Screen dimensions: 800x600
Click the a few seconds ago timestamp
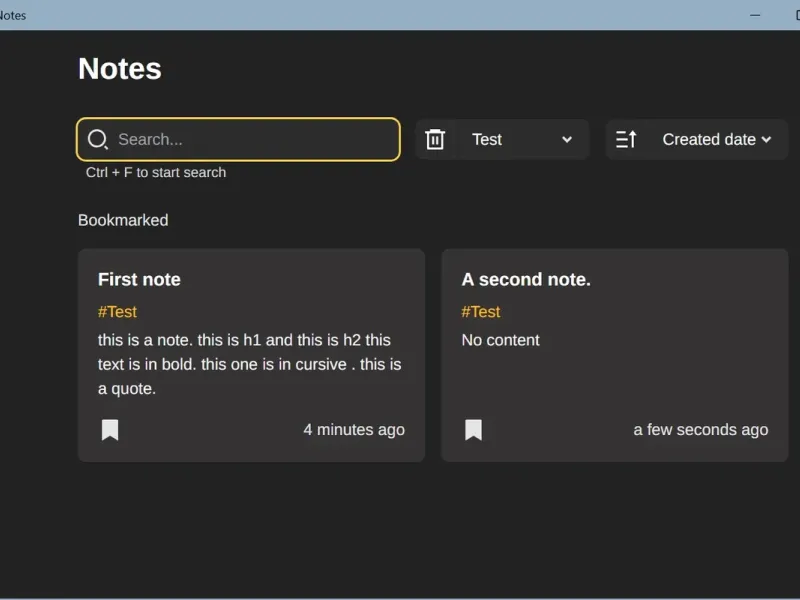pos(701,430)
